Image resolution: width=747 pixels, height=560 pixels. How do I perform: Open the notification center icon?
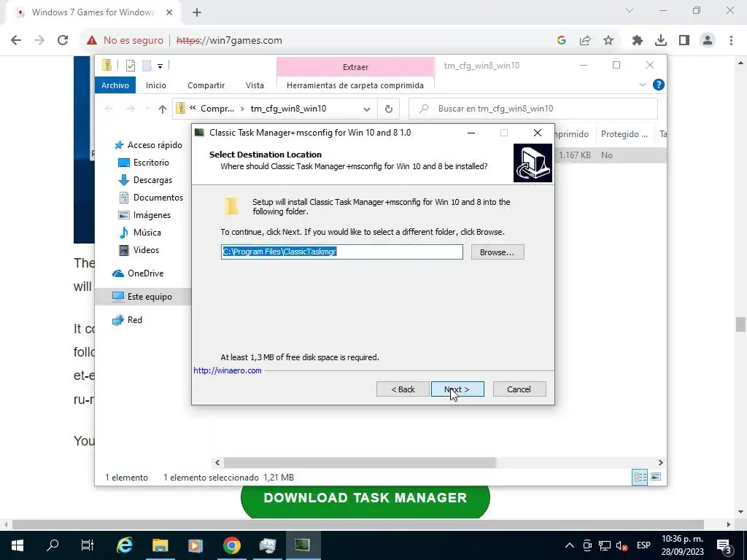click(724, 547)
